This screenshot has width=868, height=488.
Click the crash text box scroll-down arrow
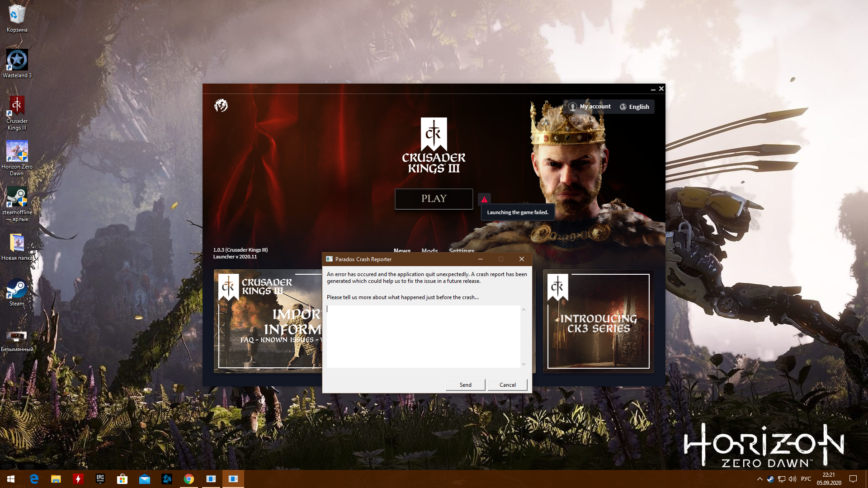pos(524,364)
